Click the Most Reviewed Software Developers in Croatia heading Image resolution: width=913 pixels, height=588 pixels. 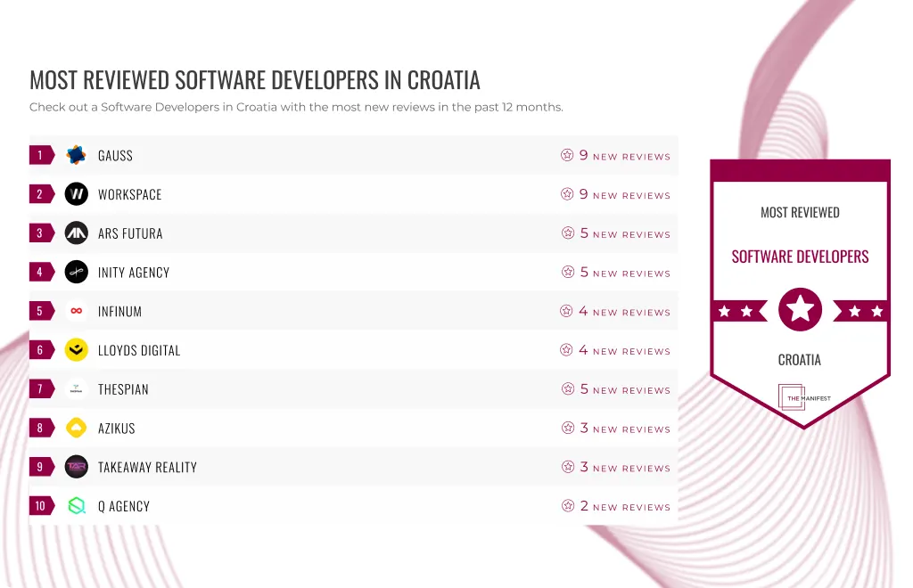point(255,80)
